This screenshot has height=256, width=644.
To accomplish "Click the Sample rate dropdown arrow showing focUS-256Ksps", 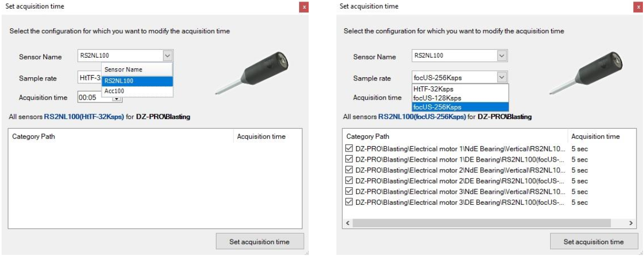I will click(501, 78).
